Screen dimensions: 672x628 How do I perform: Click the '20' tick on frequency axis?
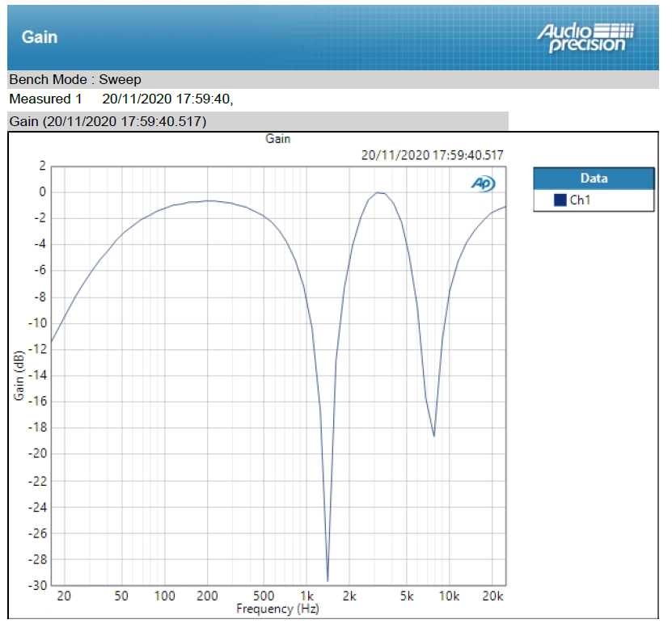click(x=64, y=596)
